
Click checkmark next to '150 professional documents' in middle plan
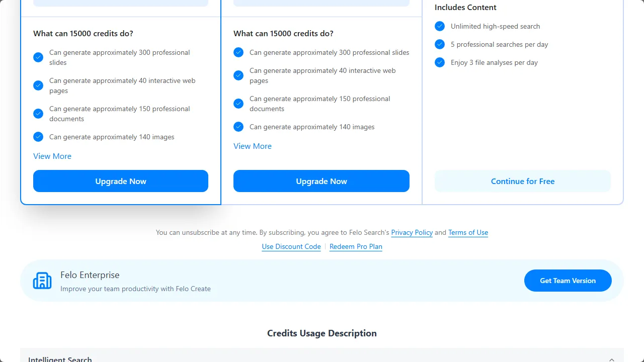pos(238,104)
